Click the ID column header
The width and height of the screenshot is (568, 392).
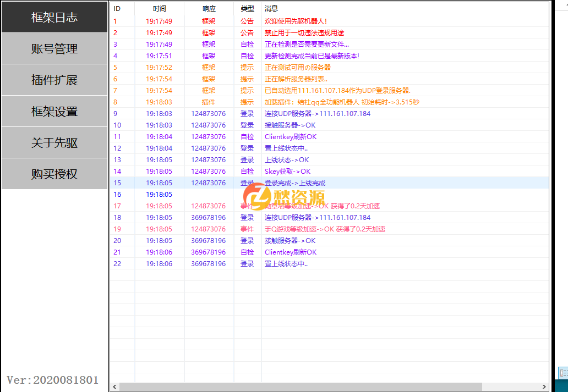point(116,8)
